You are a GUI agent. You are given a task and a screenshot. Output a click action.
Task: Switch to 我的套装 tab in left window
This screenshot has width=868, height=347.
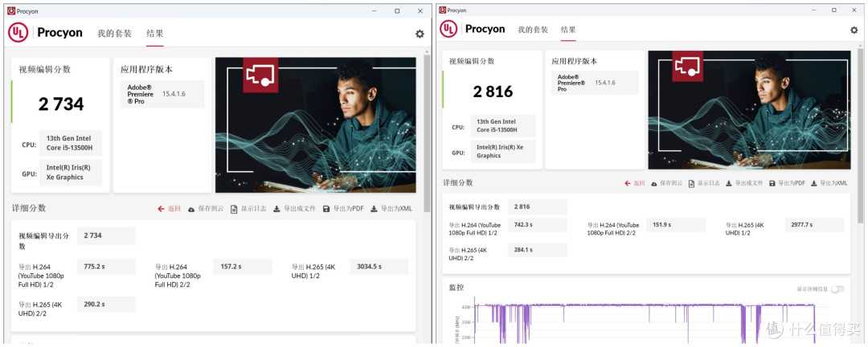pyautogui.click(x=115, y=33)
